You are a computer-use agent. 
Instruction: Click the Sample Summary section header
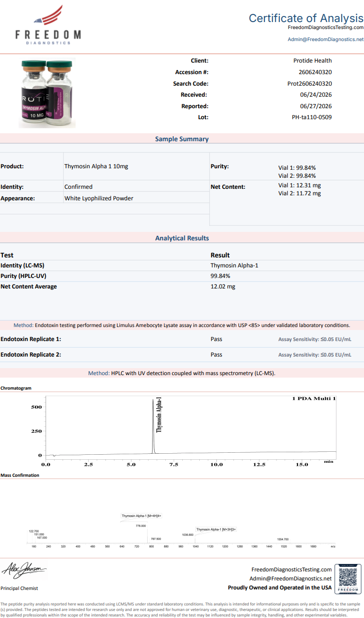click(x=182, y=139)
